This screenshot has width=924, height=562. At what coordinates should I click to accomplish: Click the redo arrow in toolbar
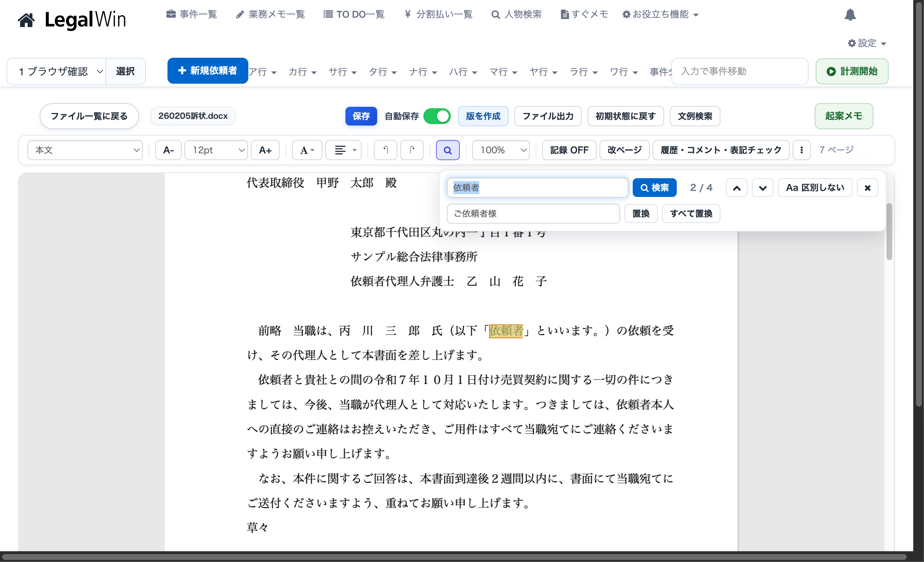coord(412,150)
